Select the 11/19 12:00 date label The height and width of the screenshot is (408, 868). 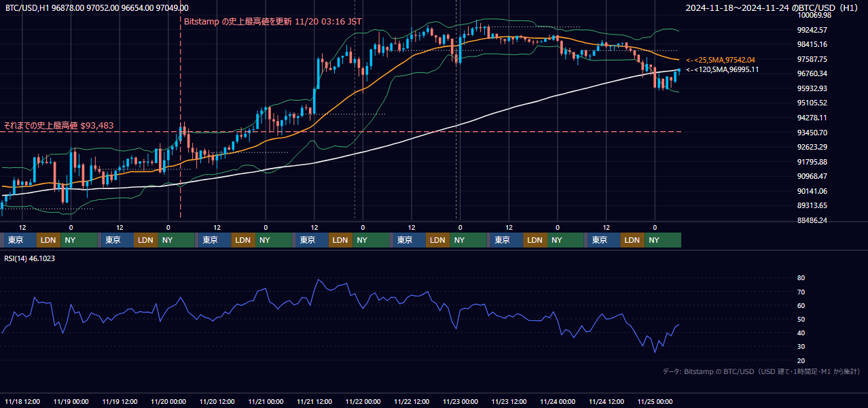pyautogui.click(x=120, y=401)
